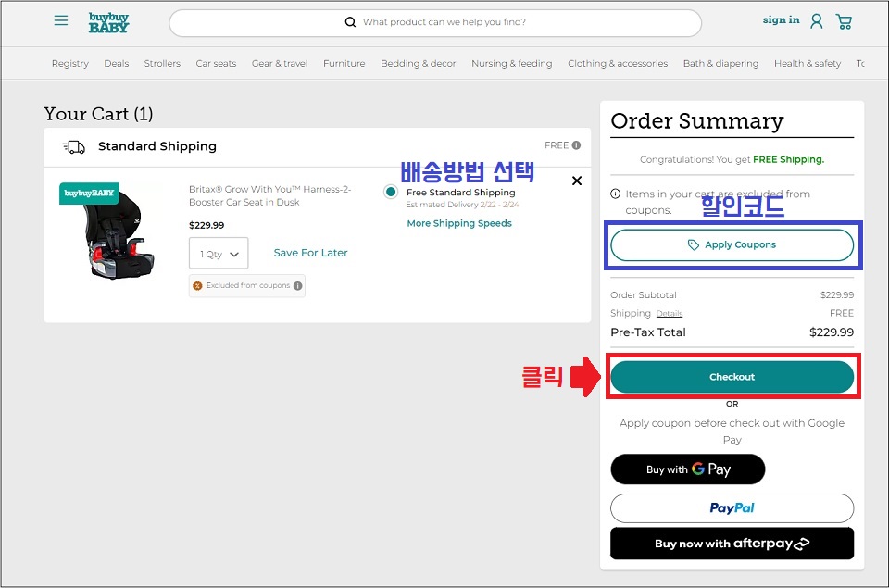889x588 pixels.
Task: Open the Furniture menu
Action: coord(344,64)
